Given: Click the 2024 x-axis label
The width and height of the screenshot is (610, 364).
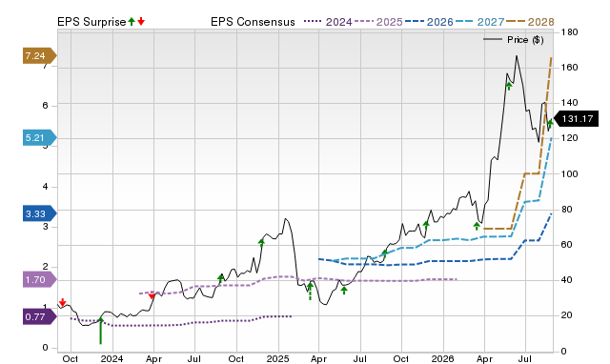Looking at the screenshot, I should tap(112, 358).
